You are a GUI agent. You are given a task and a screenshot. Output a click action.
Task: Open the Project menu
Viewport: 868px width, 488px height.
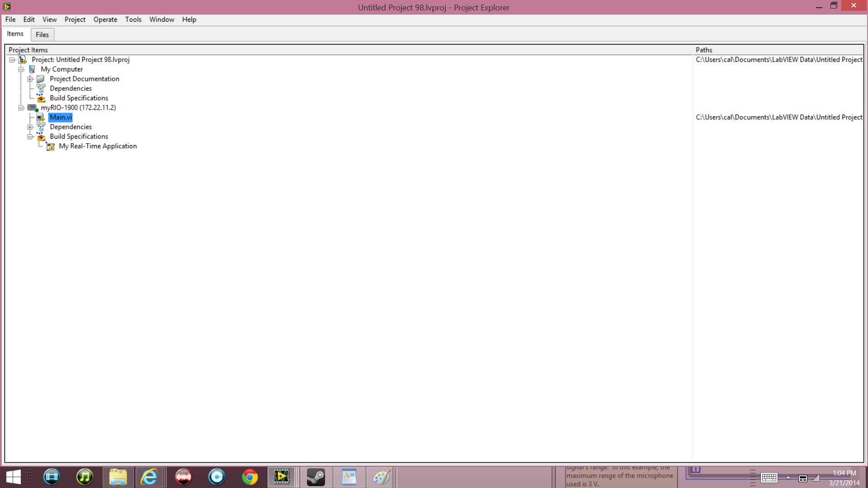75,19
